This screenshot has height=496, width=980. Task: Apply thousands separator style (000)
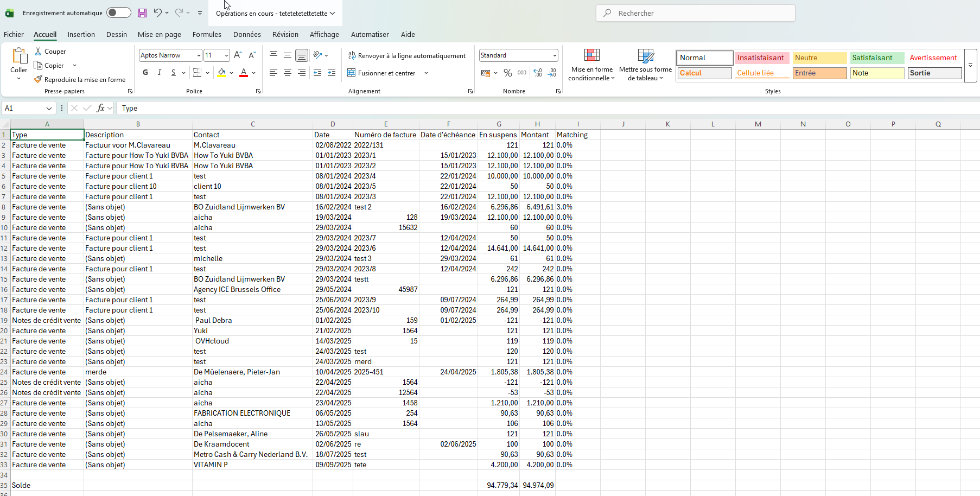[522, 73]
